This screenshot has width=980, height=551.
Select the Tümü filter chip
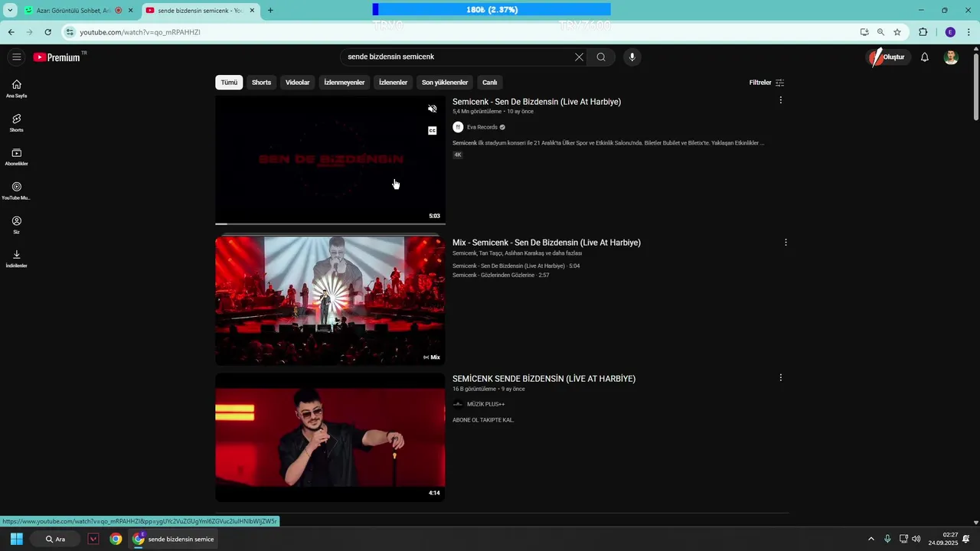click(229, 83)
